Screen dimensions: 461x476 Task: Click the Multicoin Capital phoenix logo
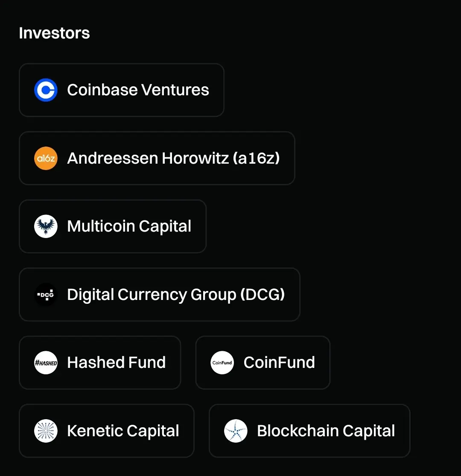pyautogui.click(x=46, y=226)
